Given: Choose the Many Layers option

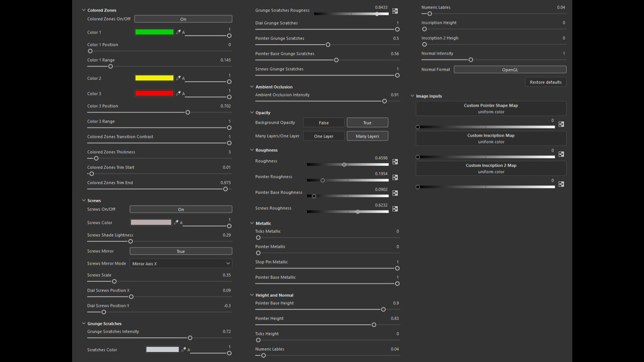Looking at the screenshot, I should point(368,136).
